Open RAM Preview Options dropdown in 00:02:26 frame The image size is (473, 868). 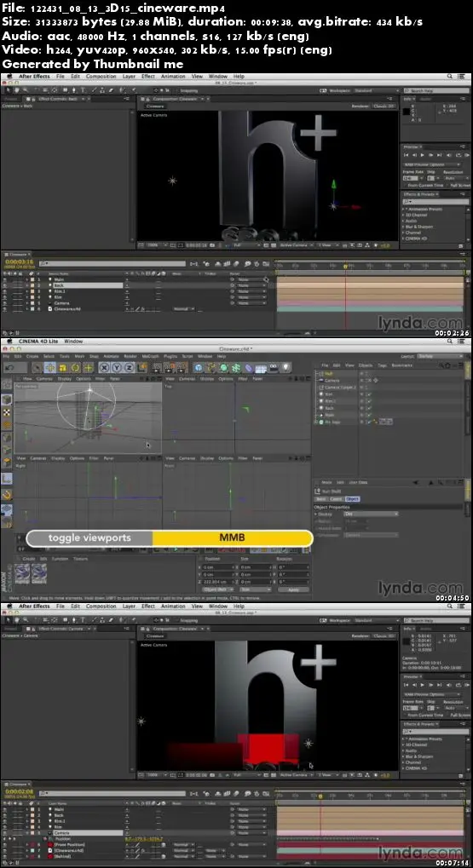tap(432, 164)
